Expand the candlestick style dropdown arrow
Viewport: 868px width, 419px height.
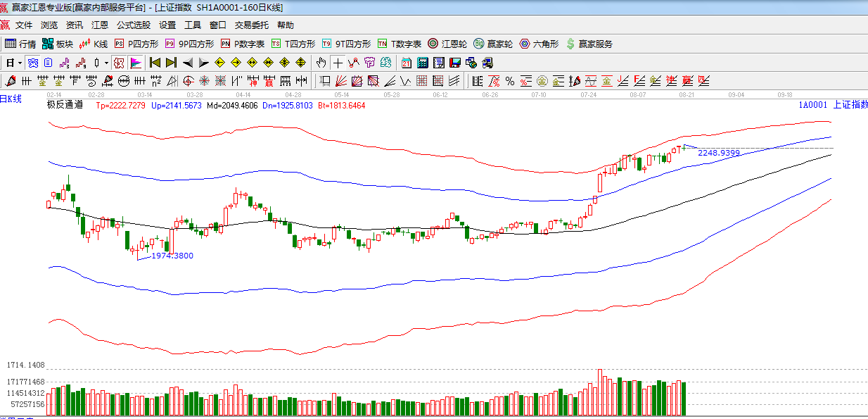click(x=107, y=63)
